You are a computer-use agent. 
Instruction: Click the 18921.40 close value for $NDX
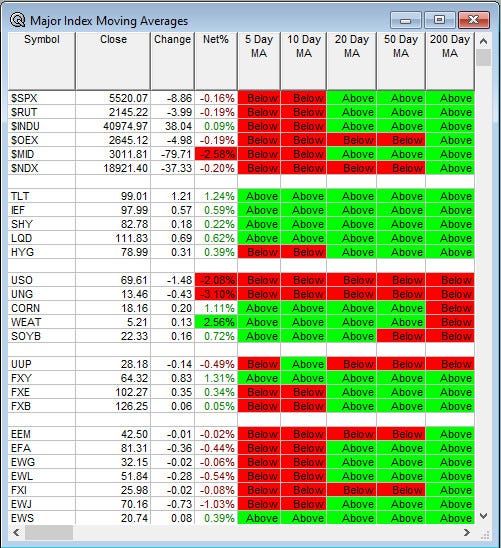pyautogui.click(x=113, y=168)
